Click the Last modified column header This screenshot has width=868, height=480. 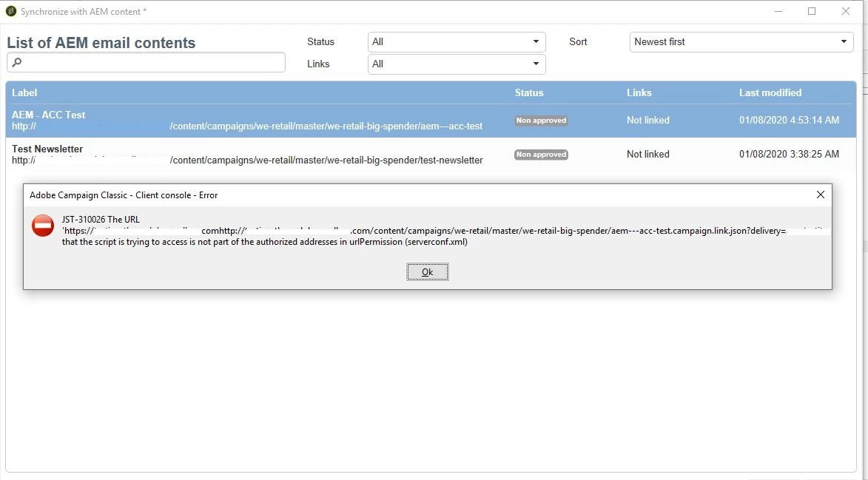pos(770,93)
